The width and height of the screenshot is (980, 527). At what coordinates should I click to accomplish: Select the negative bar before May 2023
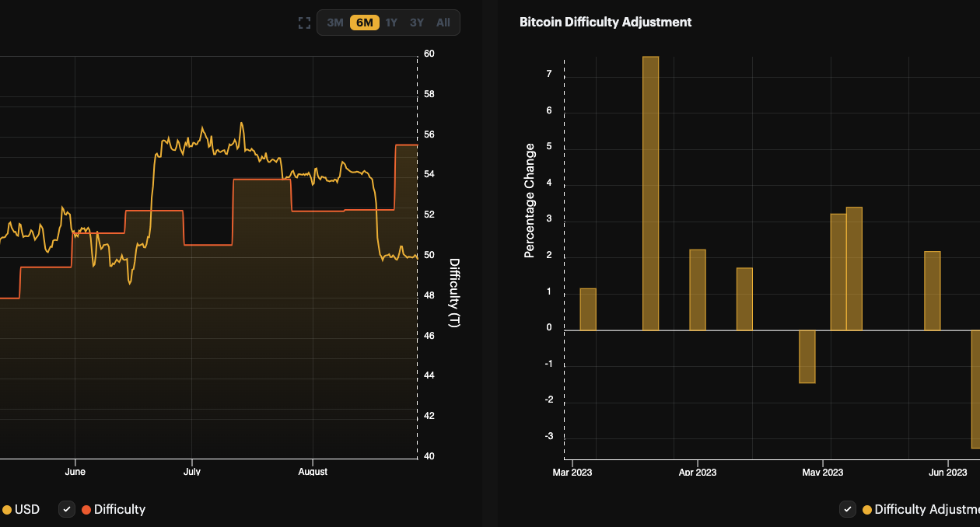(807, 357)
